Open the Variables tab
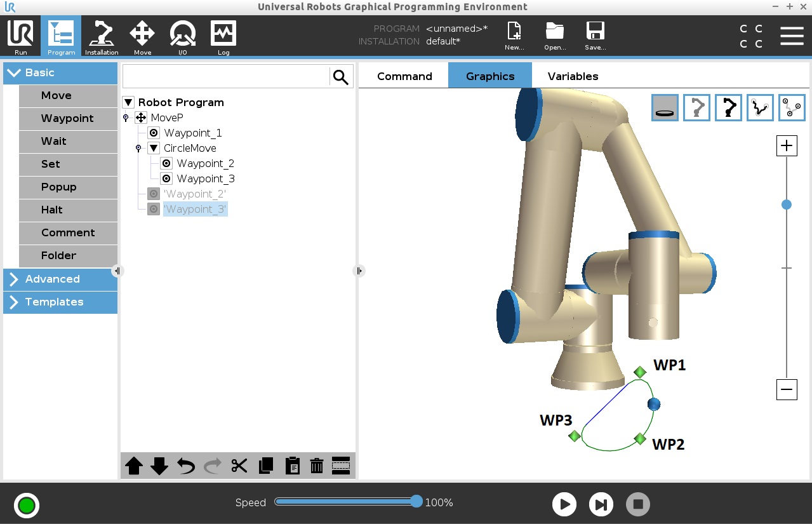Screen dimensions: 812x524 click(x=573, y=76)
